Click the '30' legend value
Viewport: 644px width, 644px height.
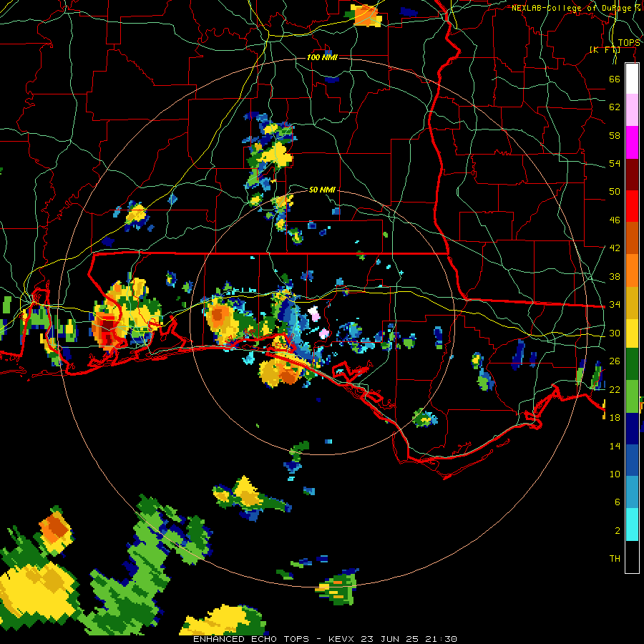click(x=615, y=333)
